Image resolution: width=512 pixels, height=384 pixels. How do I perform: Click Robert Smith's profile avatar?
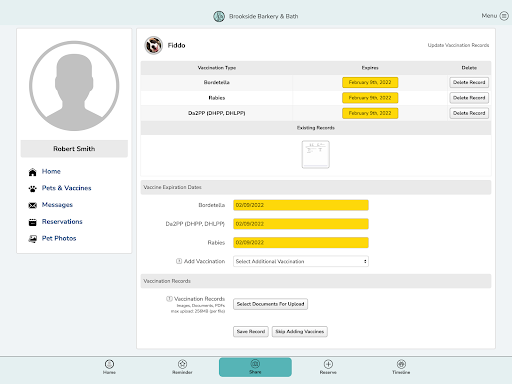tap(74, 86)
